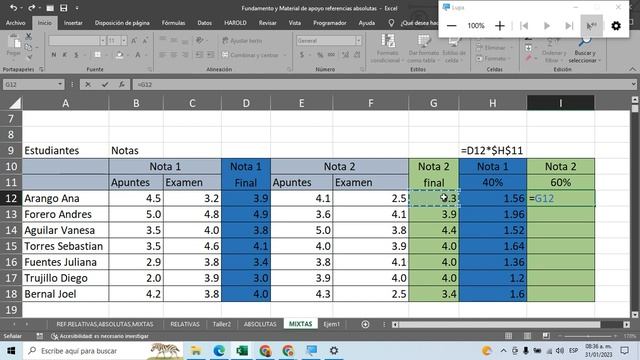
Task: Open Dar formato como tabla menu
Action: point(423,49)
